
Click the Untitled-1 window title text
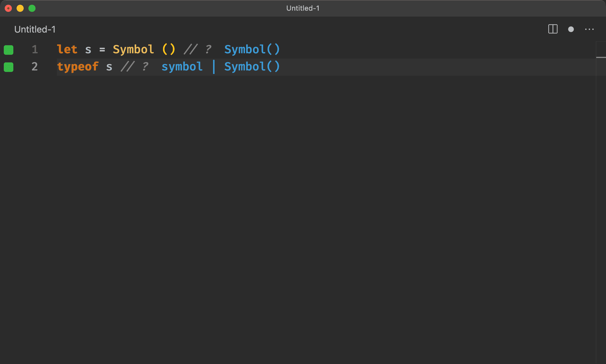tap(303, 8)
